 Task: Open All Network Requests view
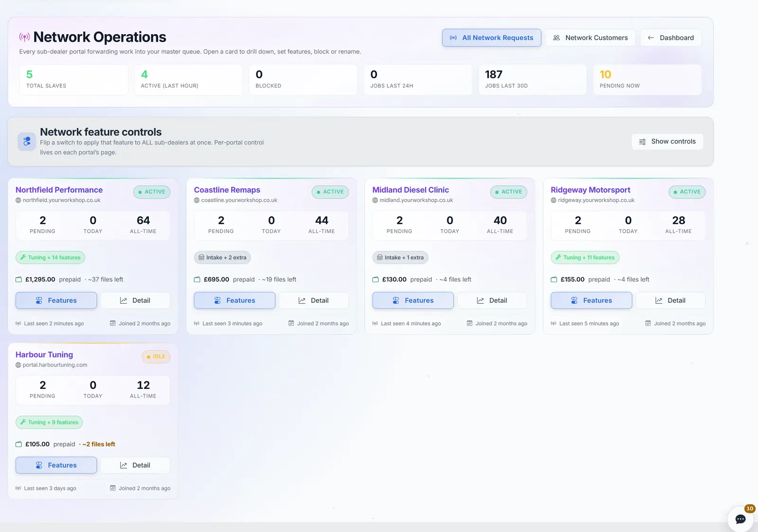tap(491, 38)
